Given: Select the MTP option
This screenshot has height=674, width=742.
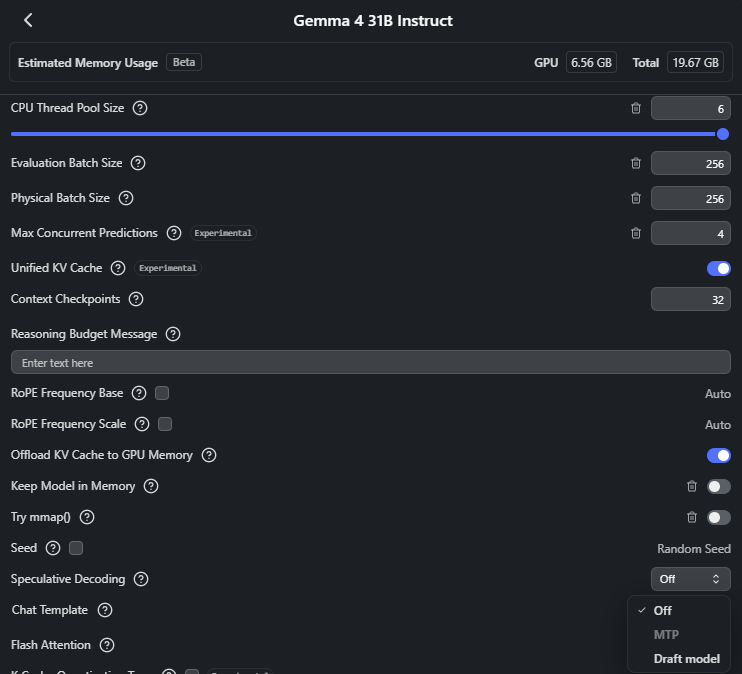Looking at the screenshot, I should (679, 635).
